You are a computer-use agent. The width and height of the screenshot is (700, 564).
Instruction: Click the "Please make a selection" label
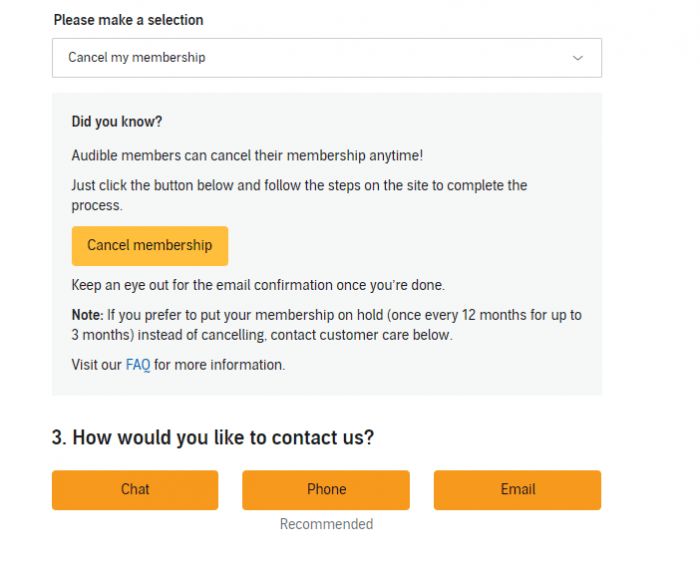tap(128, 20)
